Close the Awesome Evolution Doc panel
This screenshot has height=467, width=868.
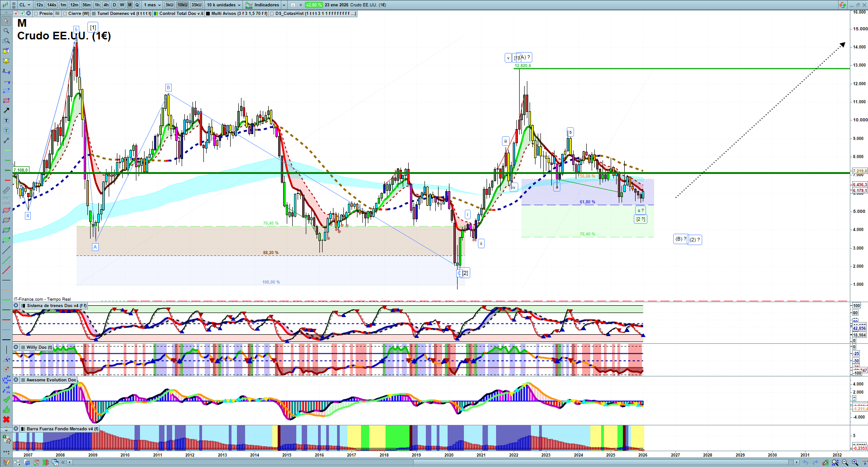(x=16, y=380)
